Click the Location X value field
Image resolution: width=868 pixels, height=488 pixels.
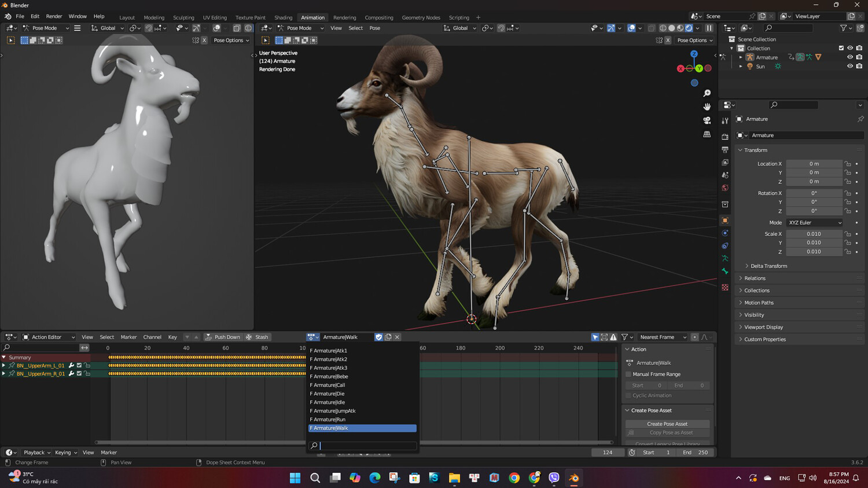[814, 164]
